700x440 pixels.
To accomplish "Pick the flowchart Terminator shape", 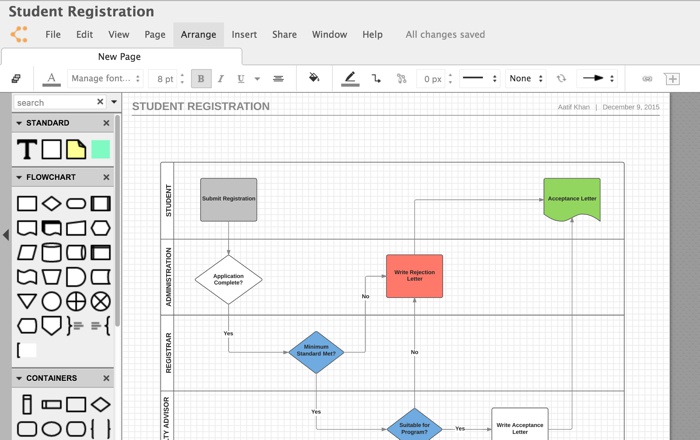I will click(76, 203).
